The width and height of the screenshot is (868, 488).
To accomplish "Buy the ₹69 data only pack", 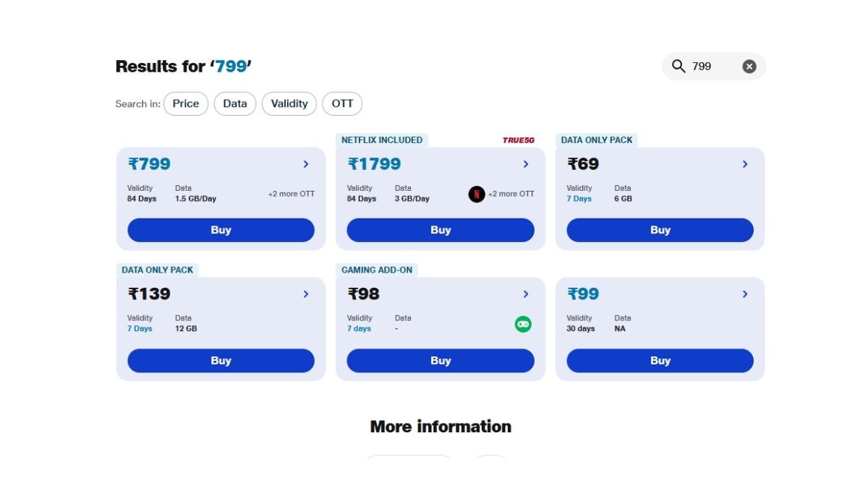I will pos(660,230).
